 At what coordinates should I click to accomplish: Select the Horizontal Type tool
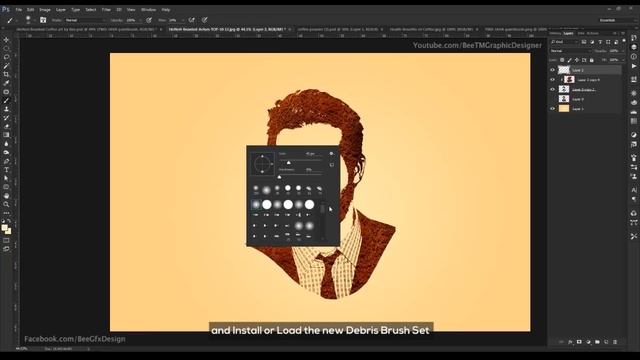[7, 170]
